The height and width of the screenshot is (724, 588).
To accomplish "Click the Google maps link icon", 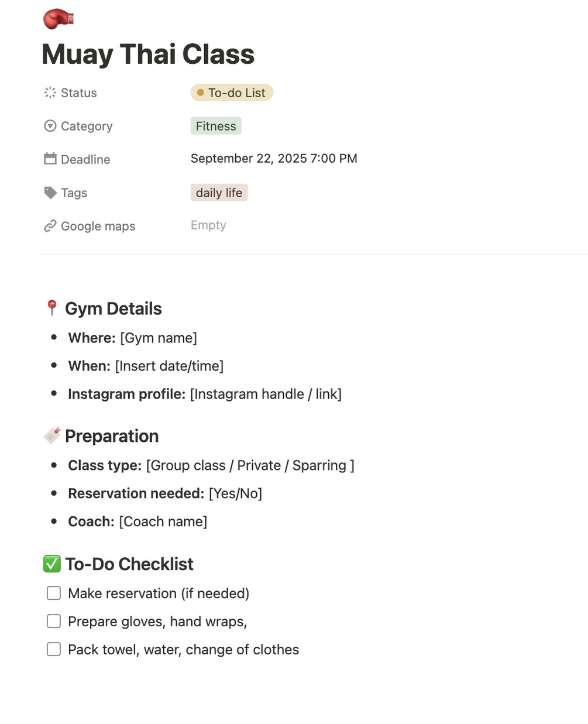I will pos(50,226).
